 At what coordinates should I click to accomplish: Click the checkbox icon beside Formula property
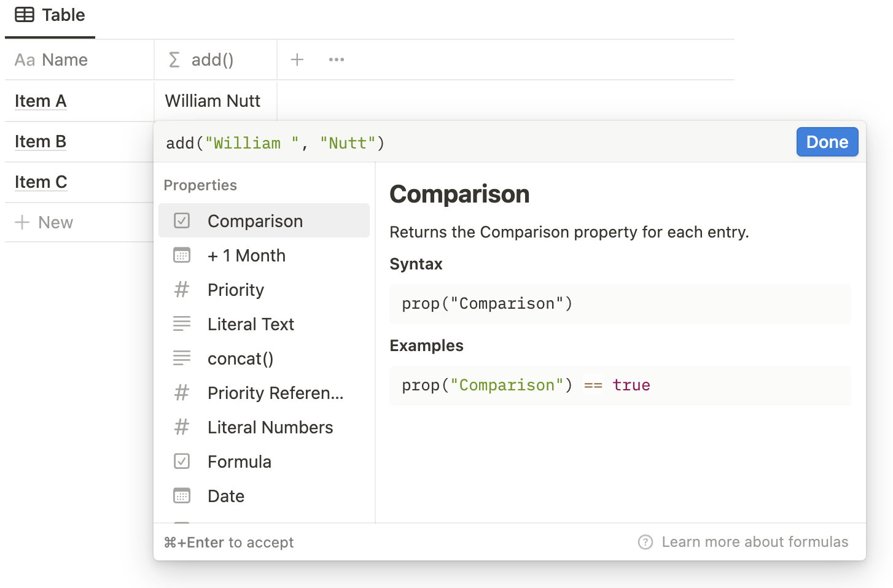click(182, 461)
